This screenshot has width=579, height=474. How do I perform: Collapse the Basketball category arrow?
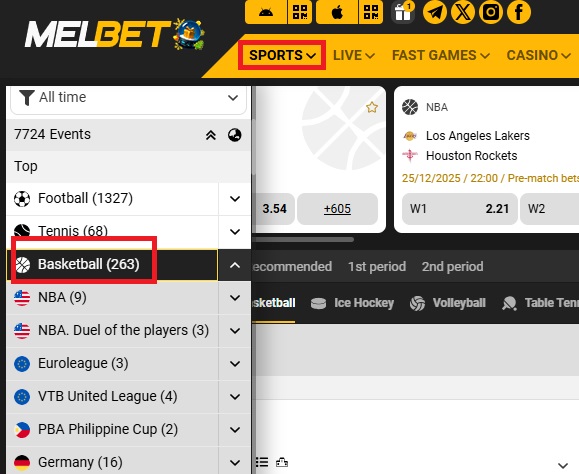235,265
